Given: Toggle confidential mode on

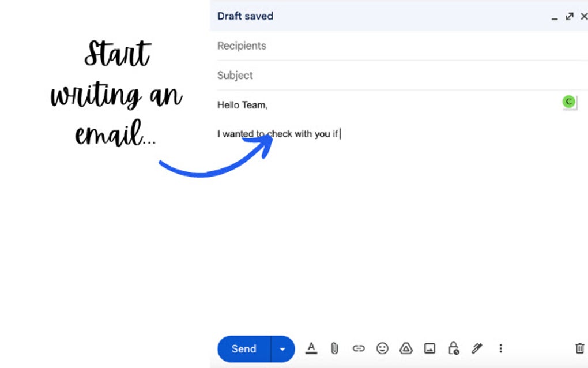Looking at the screenshot, I should point(453,348).
